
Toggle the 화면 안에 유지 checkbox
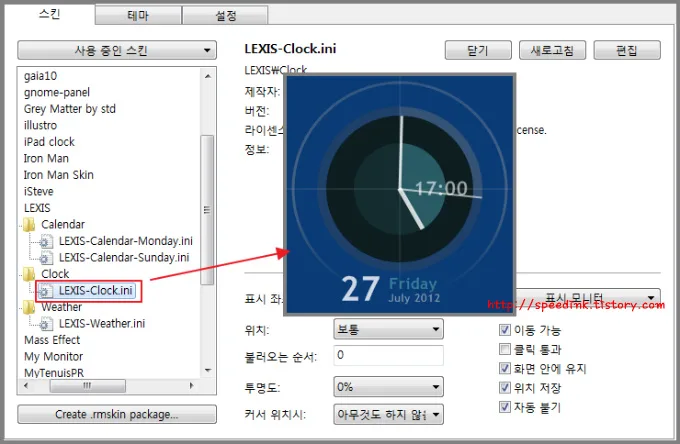pyautogui.click(x=504, y=369)
